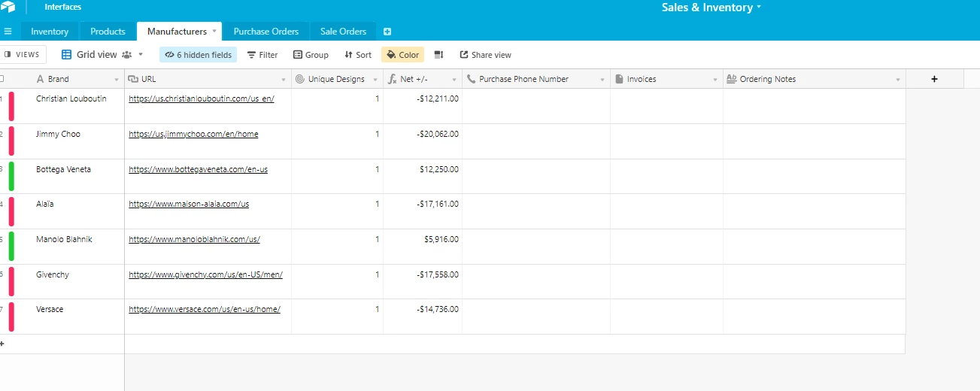The image size is (980, 391).
Task: Open the Bottega Veneta website link
Action: 199,169
